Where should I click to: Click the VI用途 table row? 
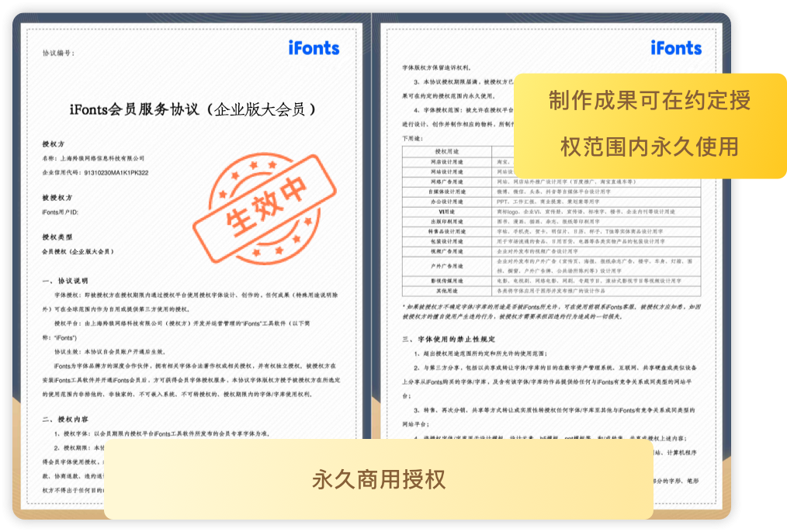click(551, 212)
